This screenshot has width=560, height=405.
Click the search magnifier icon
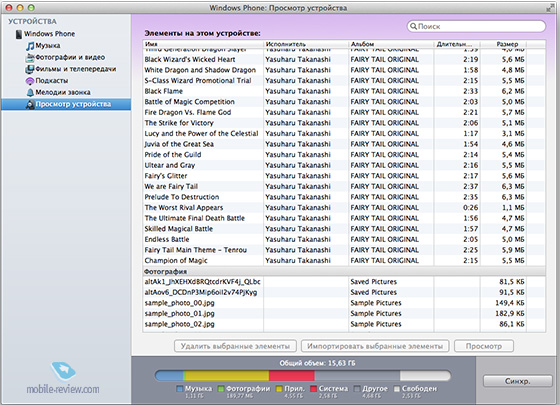[413, 26]
